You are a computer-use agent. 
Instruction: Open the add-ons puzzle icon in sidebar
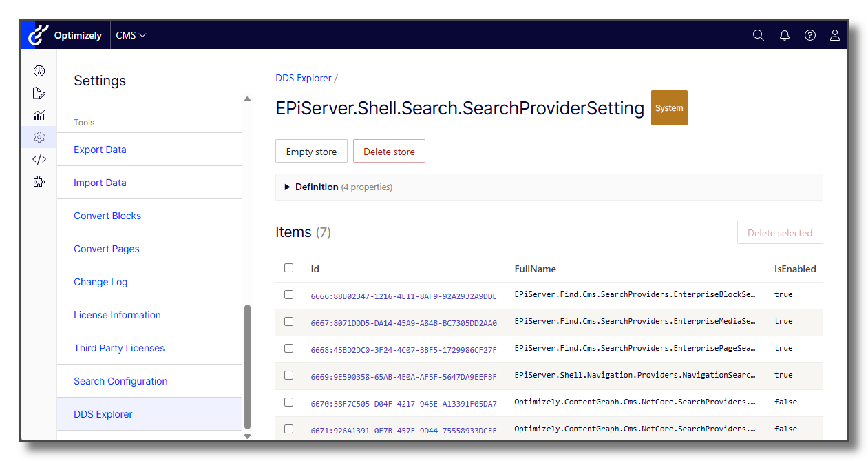pyautogui.click(x=39, y=181)
